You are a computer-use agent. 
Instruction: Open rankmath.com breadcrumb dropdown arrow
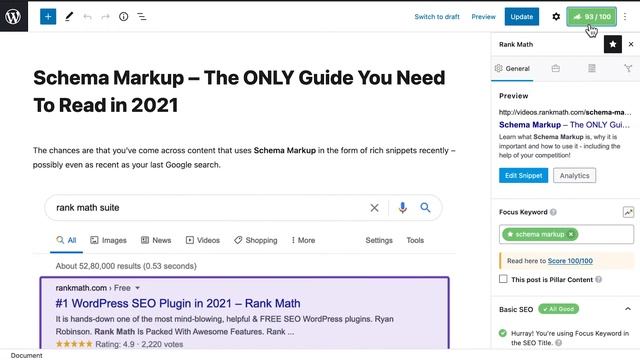[138, 288]
